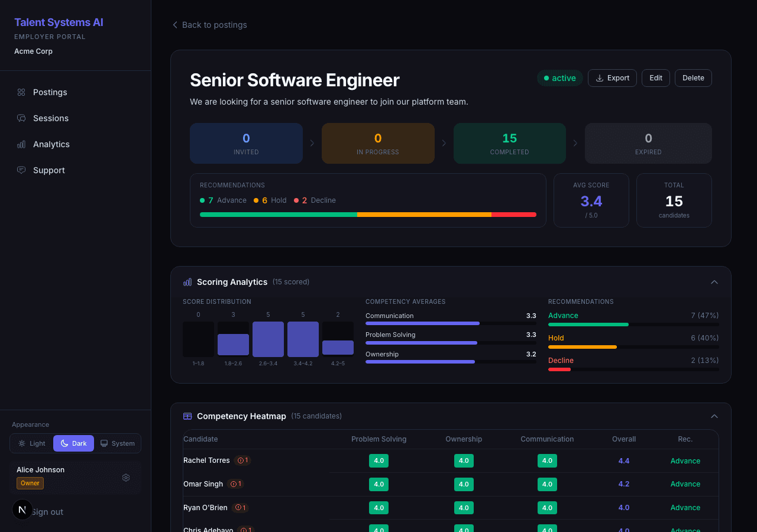Click the AVG SCORE 3.4 card
The width and height of the screenshot is (757, 532).
coord(591,200)
